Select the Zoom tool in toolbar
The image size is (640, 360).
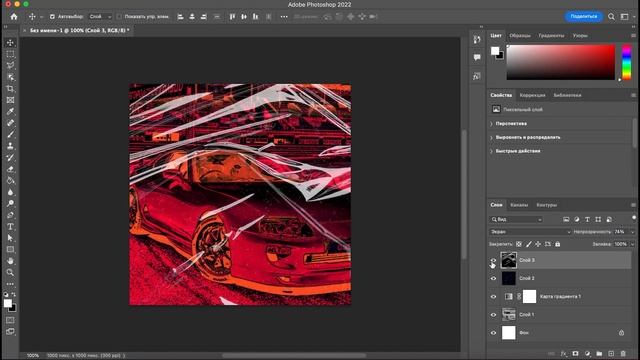click(x=10, y=272)
